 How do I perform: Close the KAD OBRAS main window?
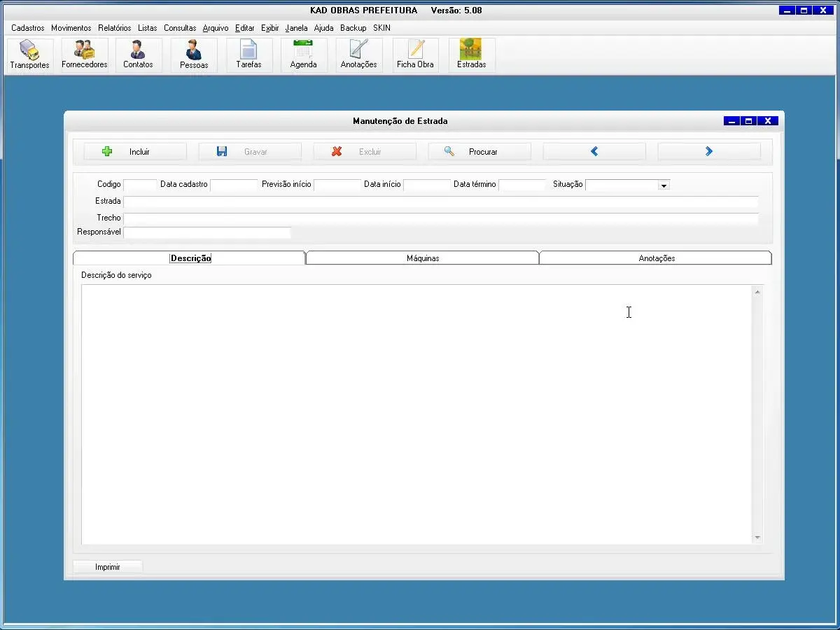[824, 10]
